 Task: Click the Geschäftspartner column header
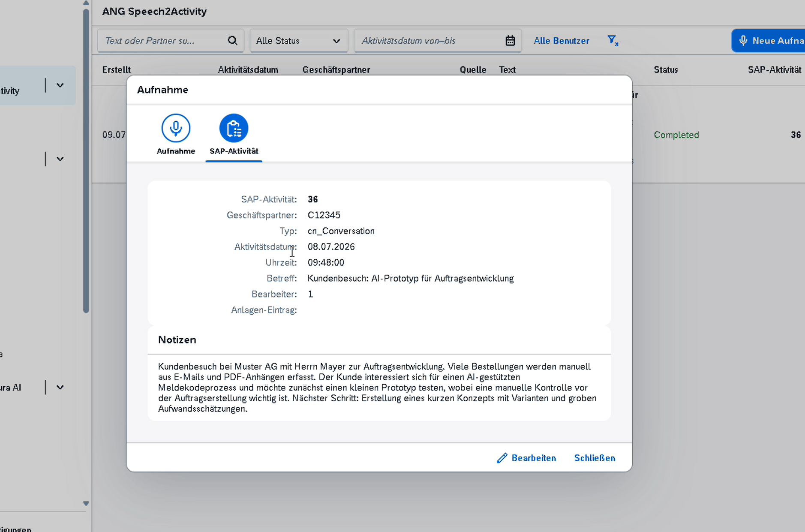(336, 69)
